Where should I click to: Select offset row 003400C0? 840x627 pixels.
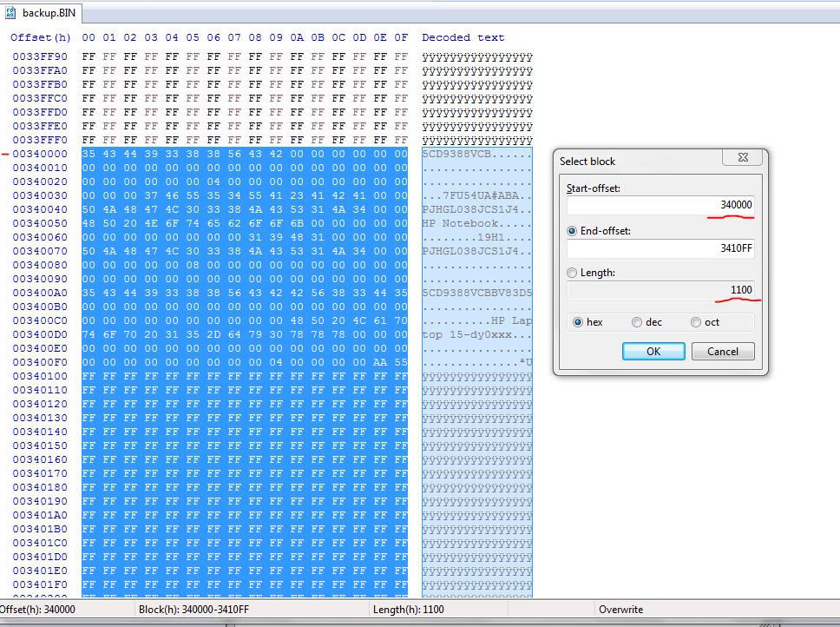point(40,320)
